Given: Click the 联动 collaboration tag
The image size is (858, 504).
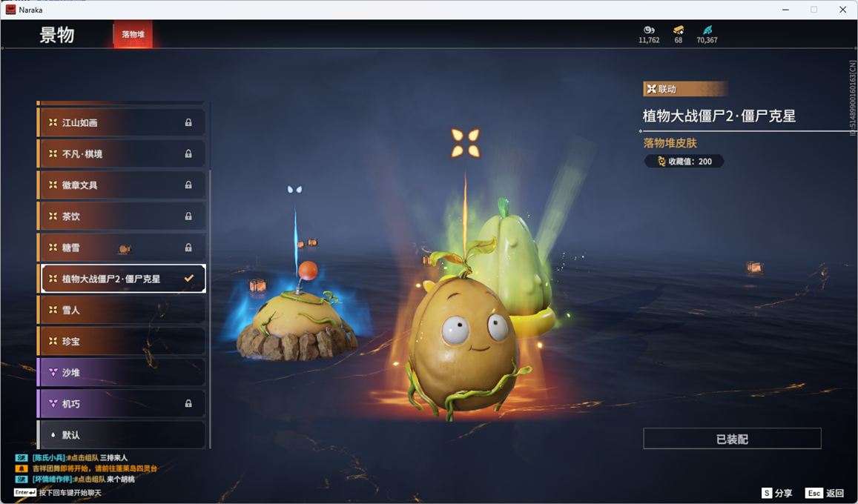Looking at the screenshot, I should (x=684, y=88).
